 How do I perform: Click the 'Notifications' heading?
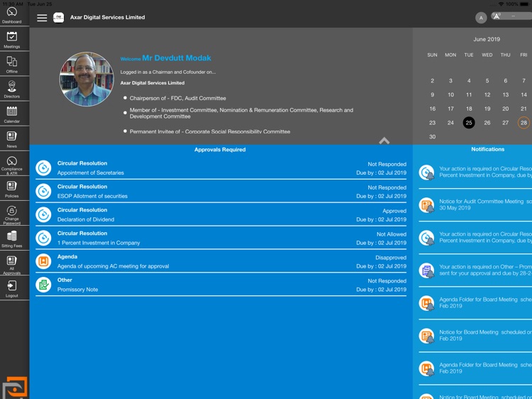(487, 149)
